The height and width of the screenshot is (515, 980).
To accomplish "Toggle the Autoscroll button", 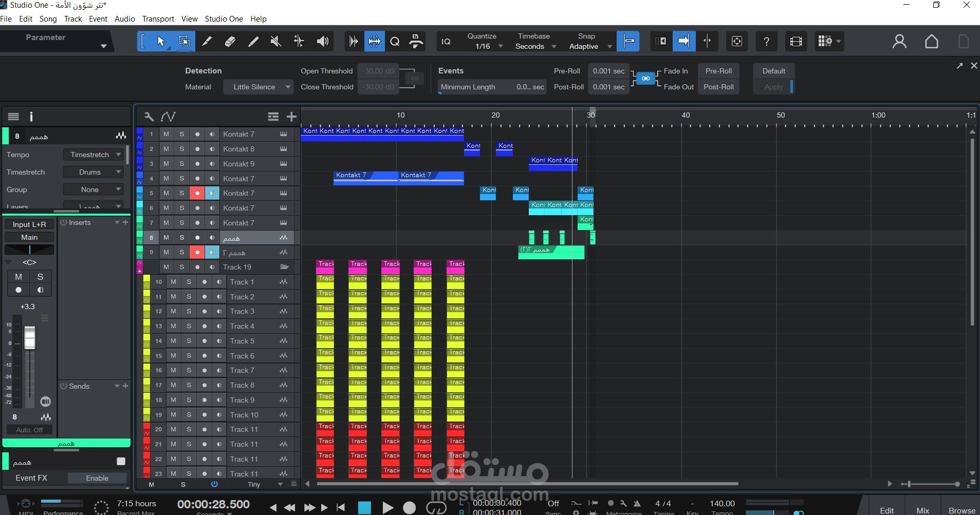I will [684, 41].
